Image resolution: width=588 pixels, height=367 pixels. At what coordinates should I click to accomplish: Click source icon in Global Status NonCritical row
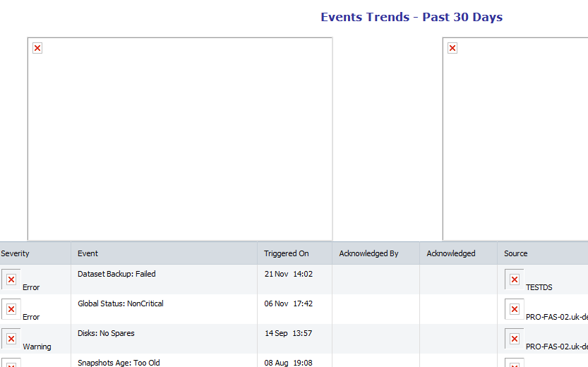(515, 309)
